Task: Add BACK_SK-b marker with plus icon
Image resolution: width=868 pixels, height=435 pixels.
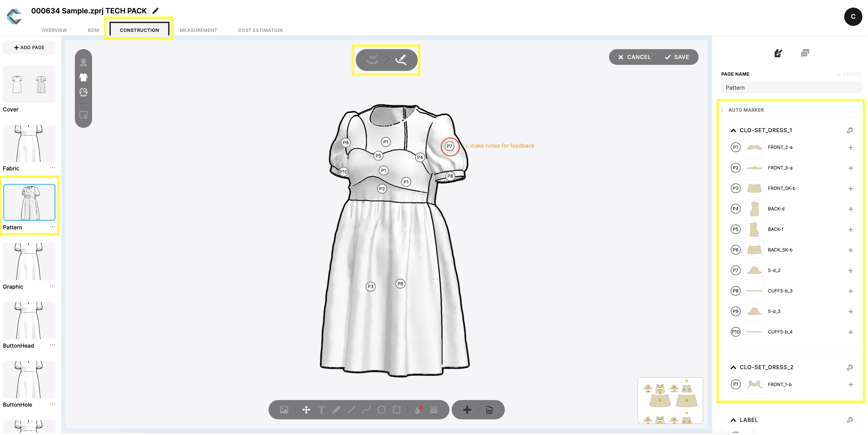Action: [x=851, y=250]
